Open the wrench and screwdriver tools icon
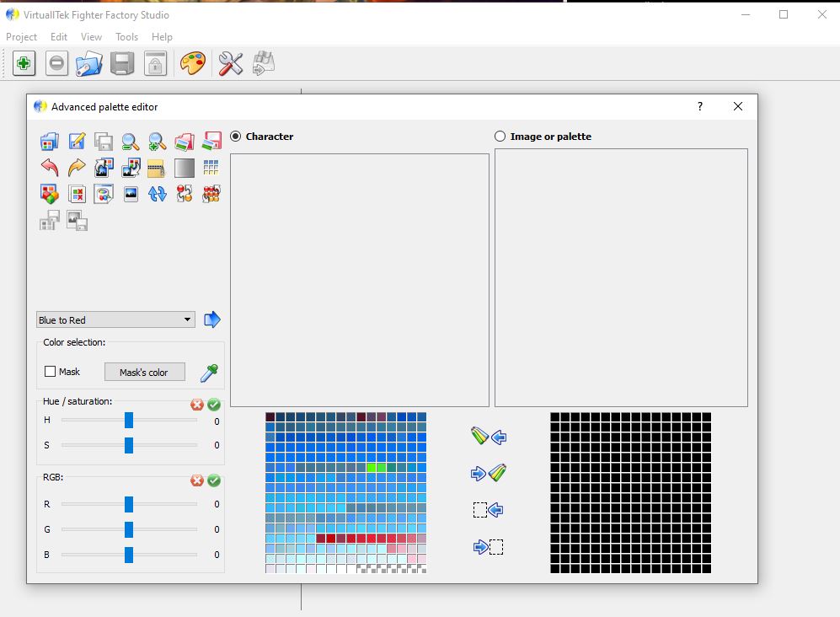The height and width of the screenshot is (617, 840). click(x=231, y=64)
